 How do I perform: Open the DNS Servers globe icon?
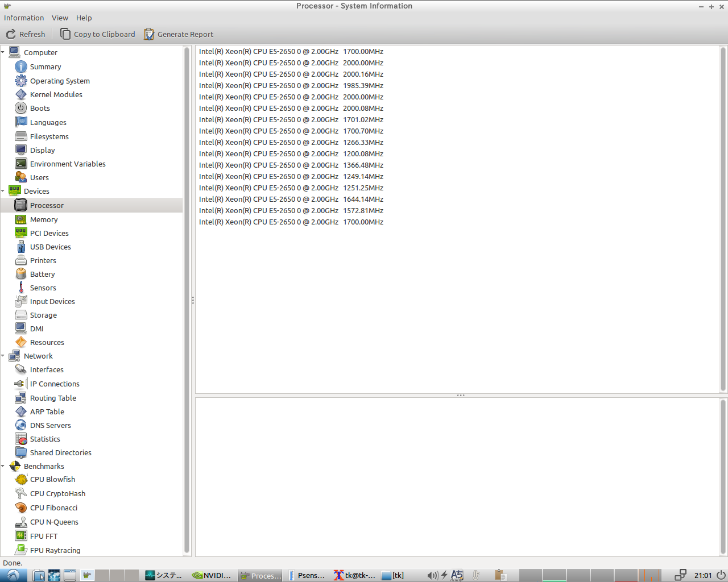click(21, 425)
